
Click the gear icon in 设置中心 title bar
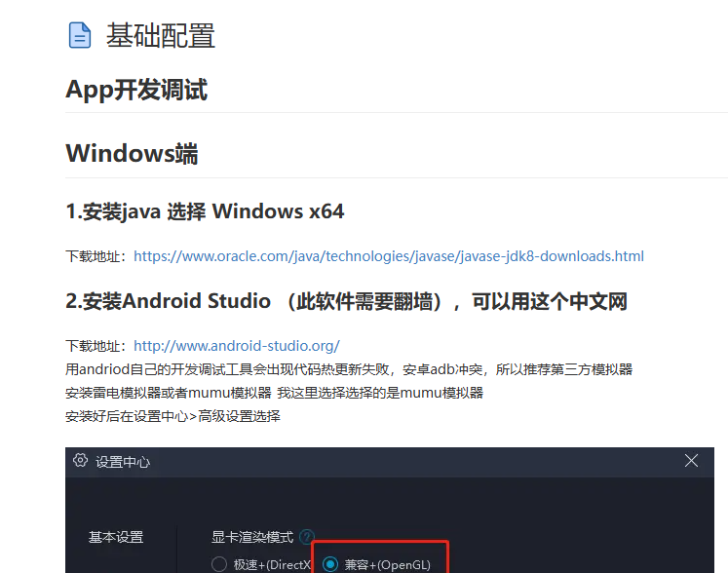point(80,461)
